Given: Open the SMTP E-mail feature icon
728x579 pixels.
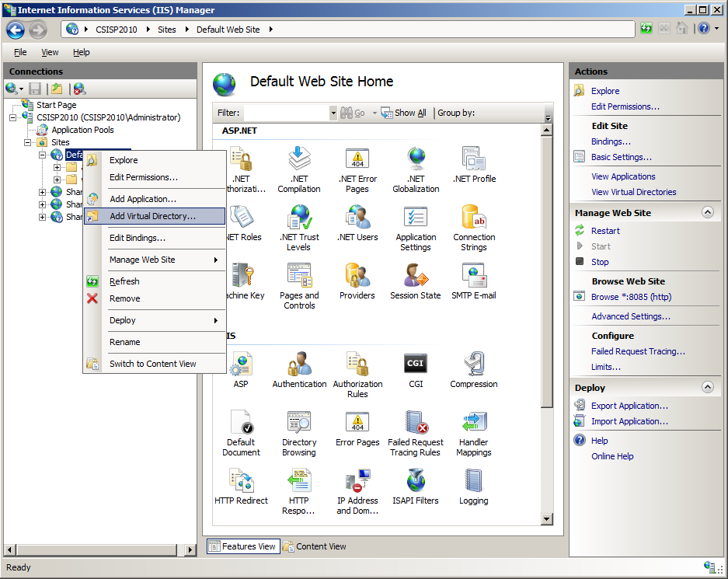Looking at the screenshot, I should tap(474, 276).
